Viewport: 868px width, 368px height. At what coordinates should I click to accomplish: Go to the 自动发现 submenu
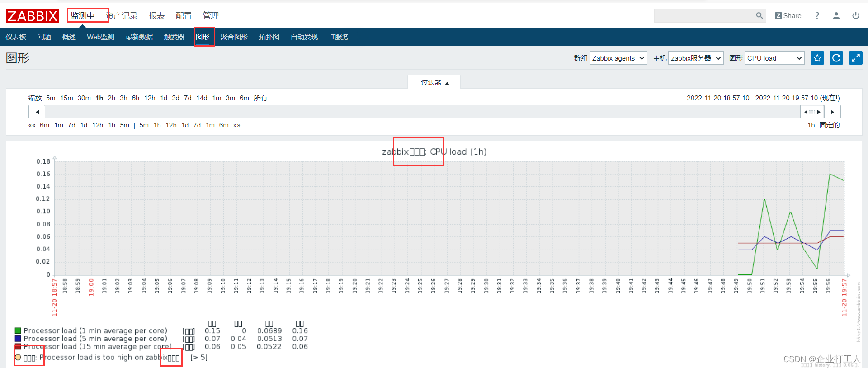[x=304, y=37]
